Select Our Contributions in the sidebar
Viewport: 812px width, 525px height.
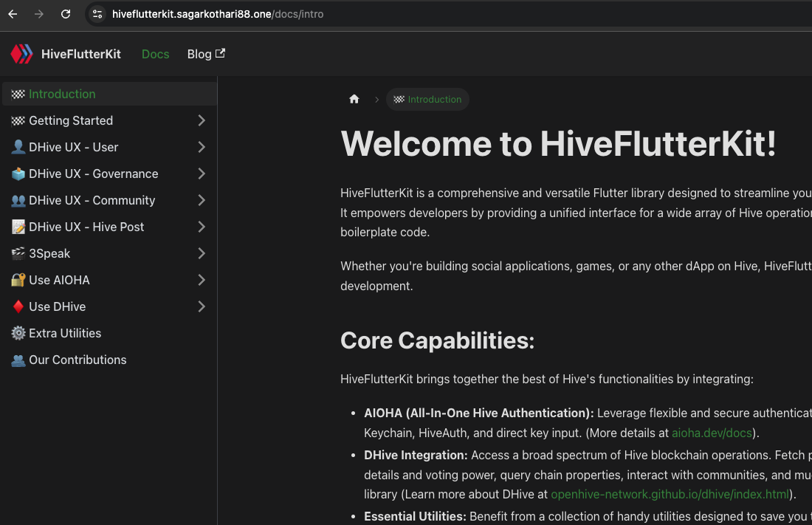tap(78, 360)
